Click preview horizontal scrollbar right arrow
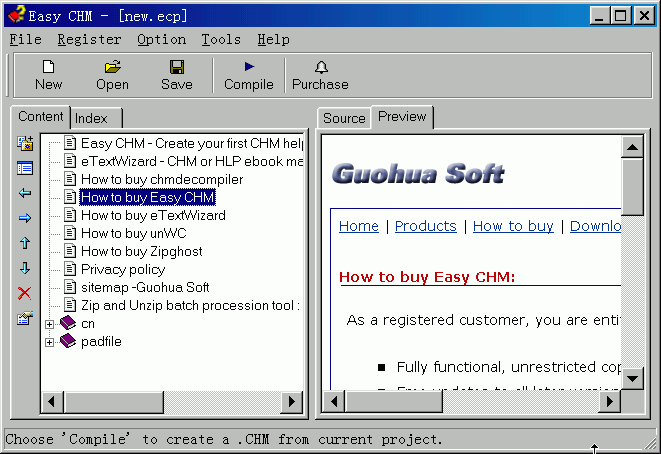This screenshot has height=454, width=661. click(610, 401)
